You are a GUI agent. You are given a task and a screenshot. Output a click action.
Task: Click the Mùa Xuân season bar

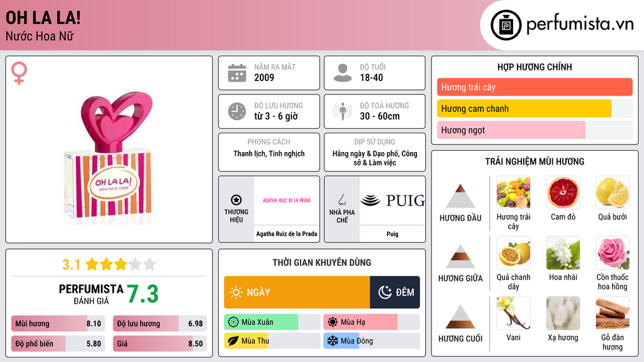click(x=272, y=322)
